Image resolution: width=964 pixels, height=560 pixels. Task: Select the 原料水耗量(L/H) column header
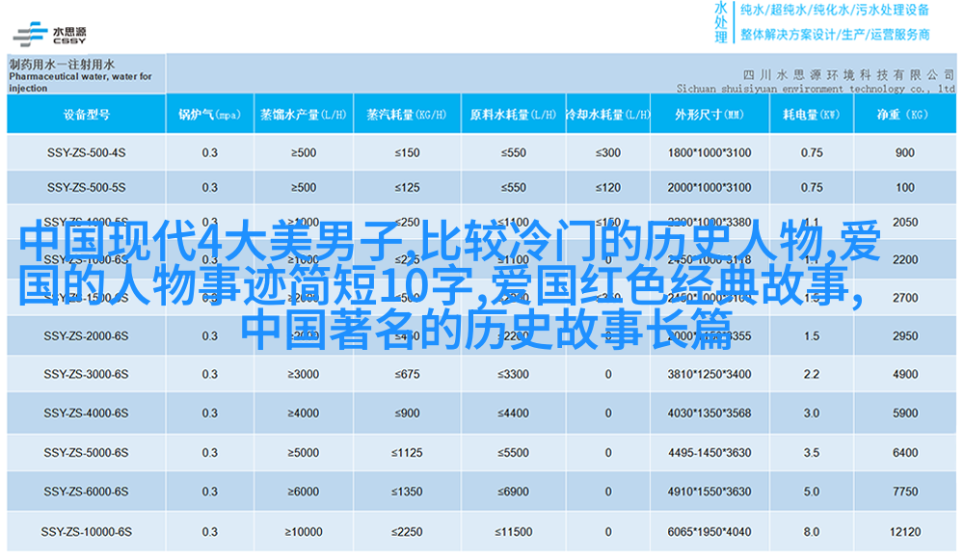pyautogui.click(x=514, y=115)
